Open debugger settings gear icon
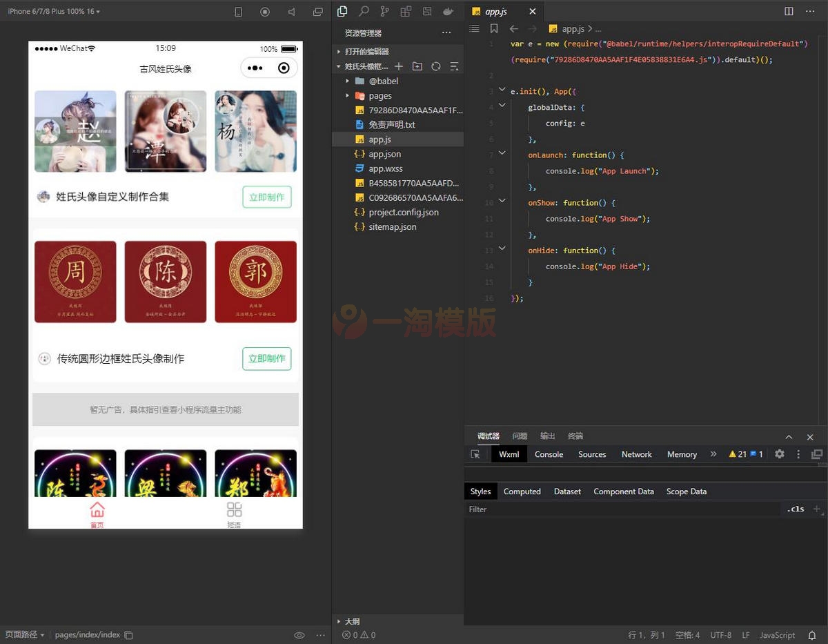828x644 pixels. [780, 454]
